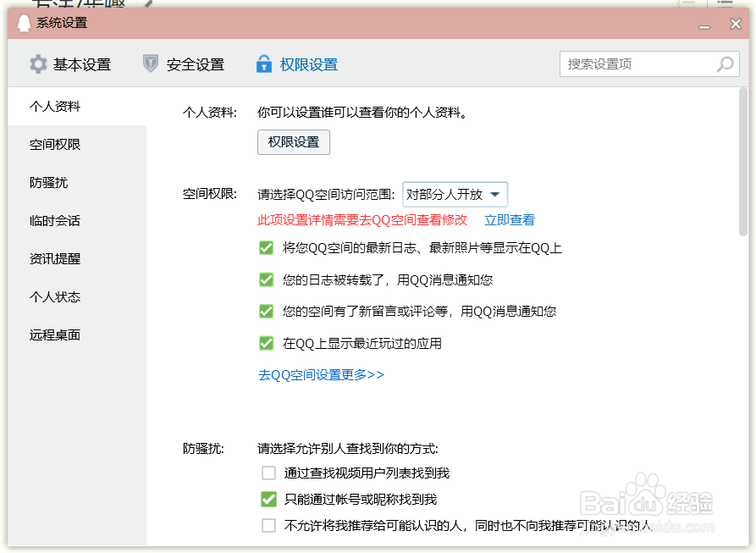Uncheck 在QQ上显示最近玩过的应用

(x=266, y=343)
